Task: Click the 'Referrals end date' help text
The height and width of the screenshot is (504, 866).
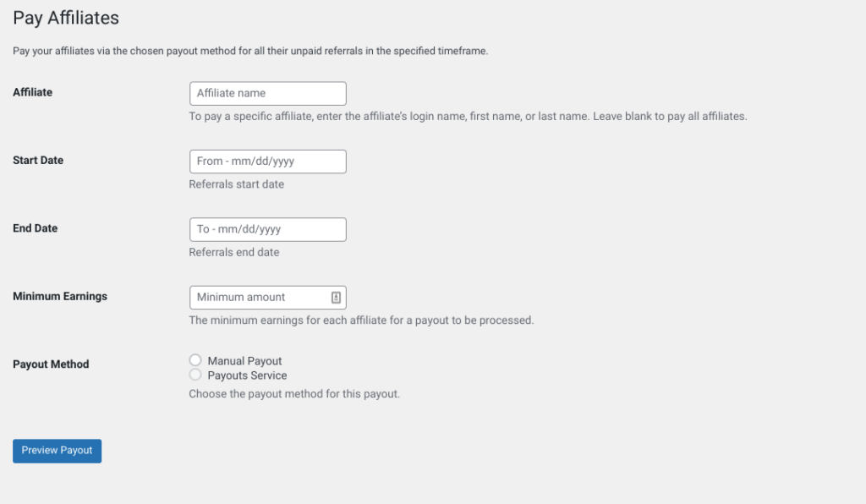Action: pyautogui.click(x=234, y=252)
